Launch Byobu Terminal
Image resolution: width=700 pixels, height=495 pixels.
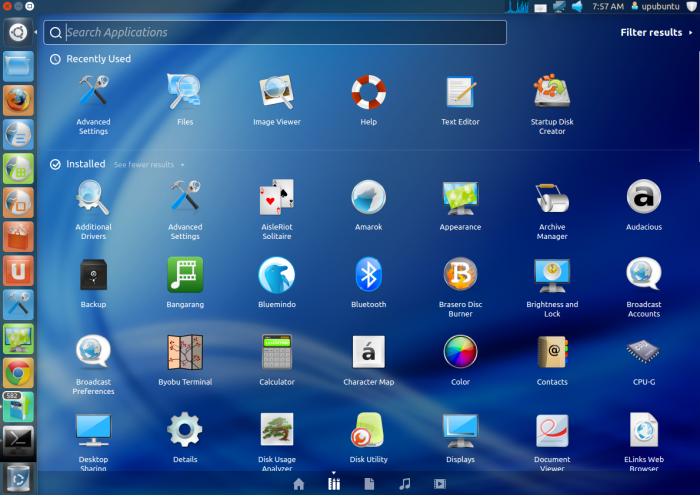pyautogui.click(x=185, y=352)
